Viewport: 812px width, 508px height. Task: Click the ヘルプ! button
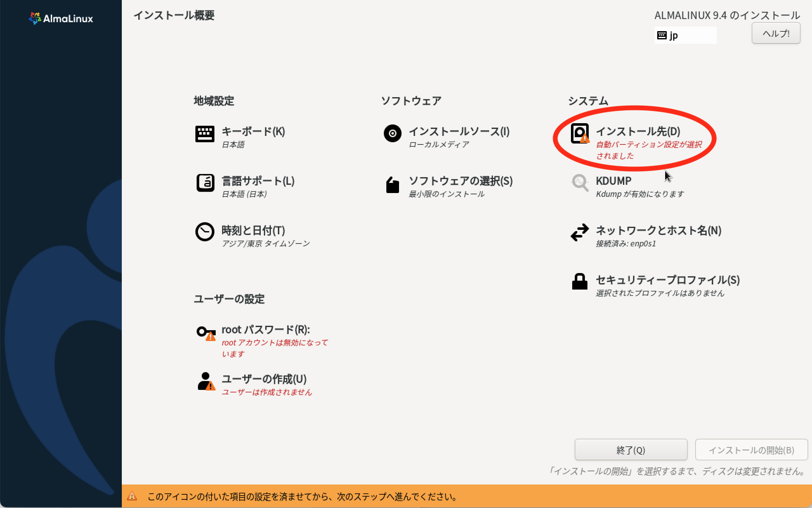click(x=776, y=33)
